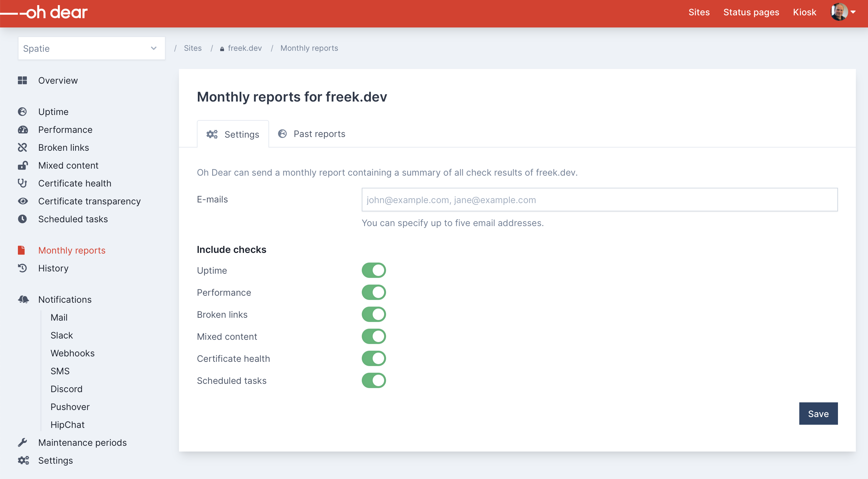The width and height of the screenshot is (868, 479).
Task: Click the Monthly reports document icon
Action: [x=21, y=250]
